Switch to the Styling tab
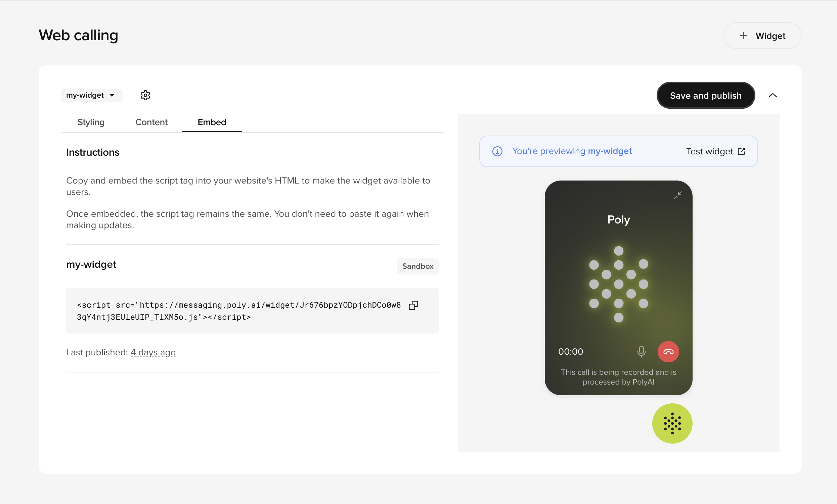This screenshot has height=504, width=837. click(x=91, y=122)
